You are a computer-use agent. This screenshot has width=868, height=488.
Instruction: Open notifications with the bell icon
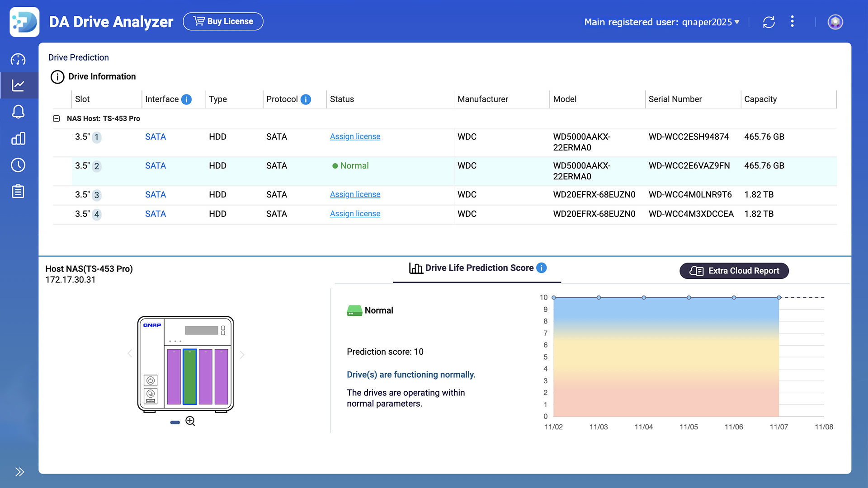click(19, 112)
